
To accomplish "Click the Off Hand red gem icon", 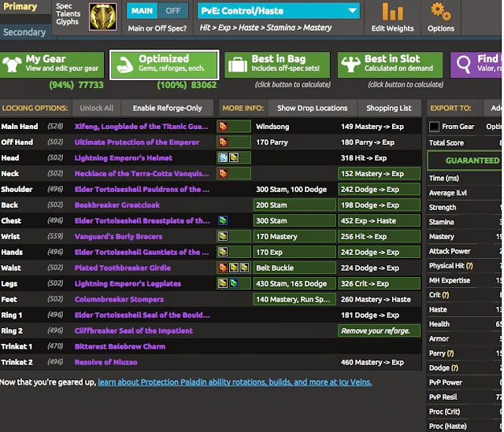I will 223,142.
